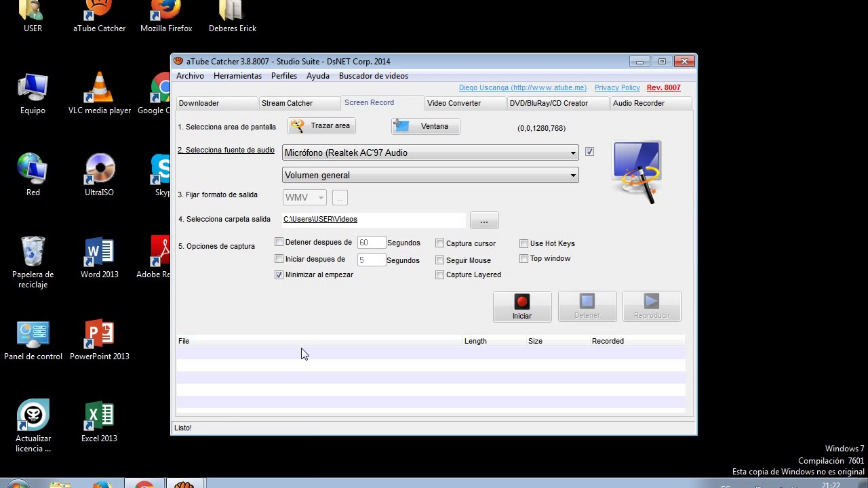This screenshot has height=488, width=868.
Task: Switch to the Downloader tab
Action: (x=216, y=103)
